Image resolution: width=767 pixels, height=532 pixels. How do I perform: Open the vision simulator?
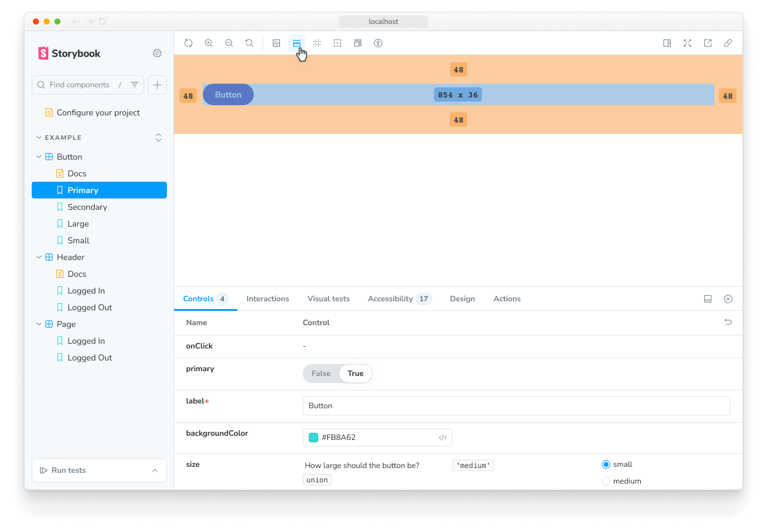pyautogui.click(x=378, y=42)
